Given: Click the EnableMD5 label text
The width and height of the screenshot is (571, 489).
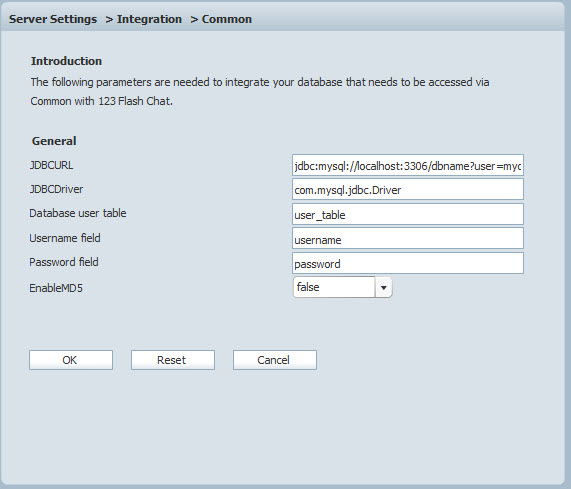Looking at the screenshot, I should 56,288.
